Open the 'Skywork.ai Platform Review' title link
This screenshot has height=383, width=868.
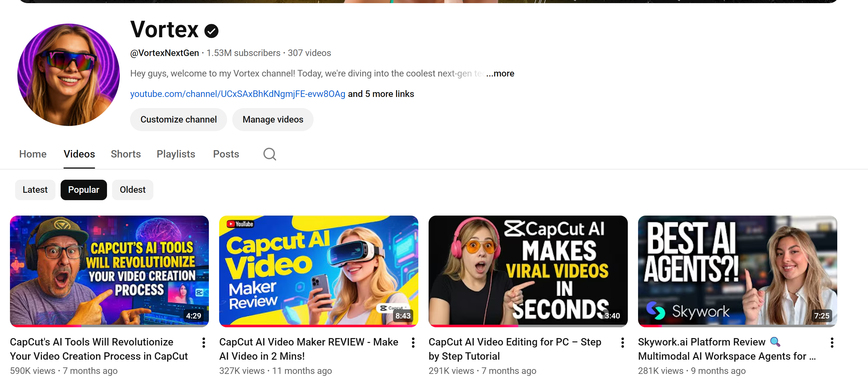click(727, 349)
